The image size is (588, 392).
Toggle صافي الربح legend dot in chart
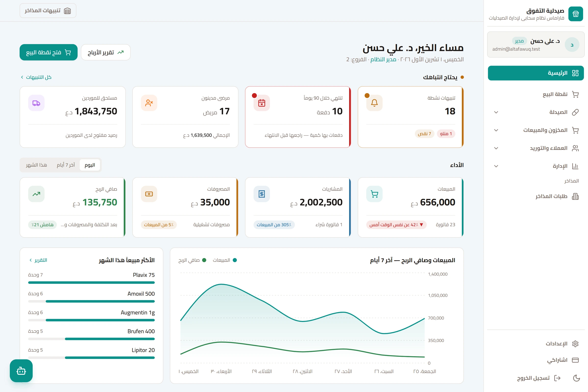204,260
